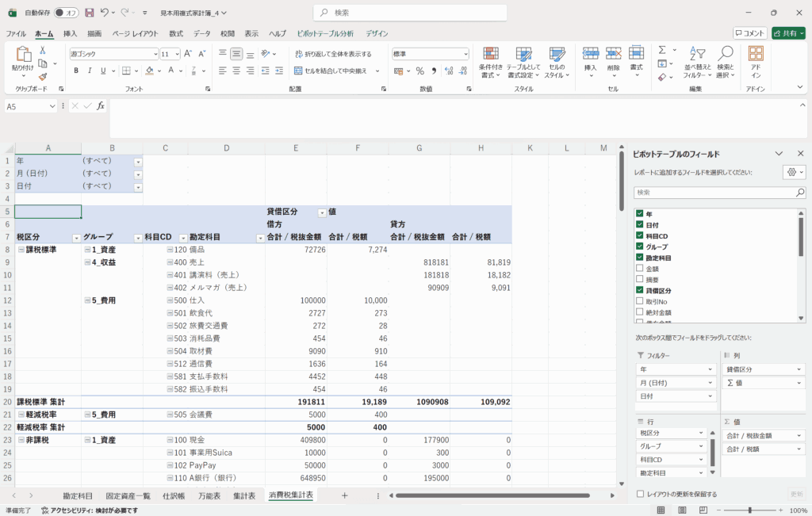This screenshot has width=812, height=516.
Task: Uncheck the 年 field checkbox
Action: 640,214
